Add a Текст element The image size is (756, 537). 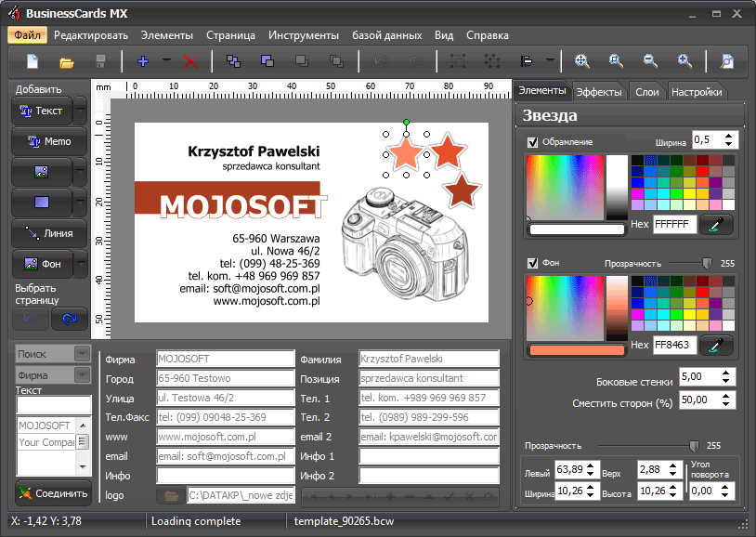pyautogui.click(x=42, y=111)
